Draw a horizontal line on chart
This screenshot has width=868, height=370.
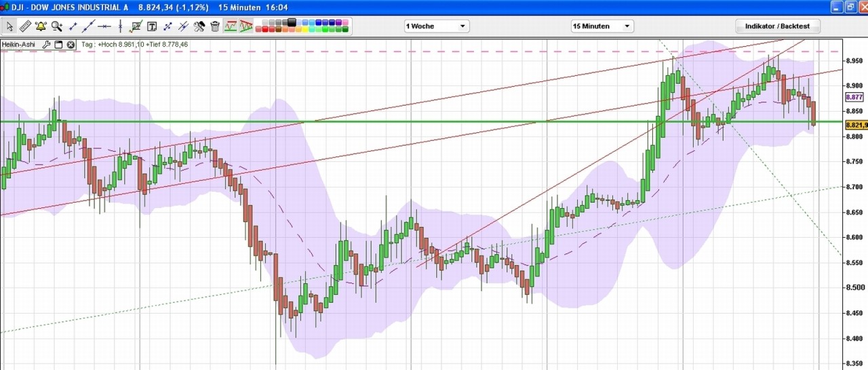[x=104, y=26]
